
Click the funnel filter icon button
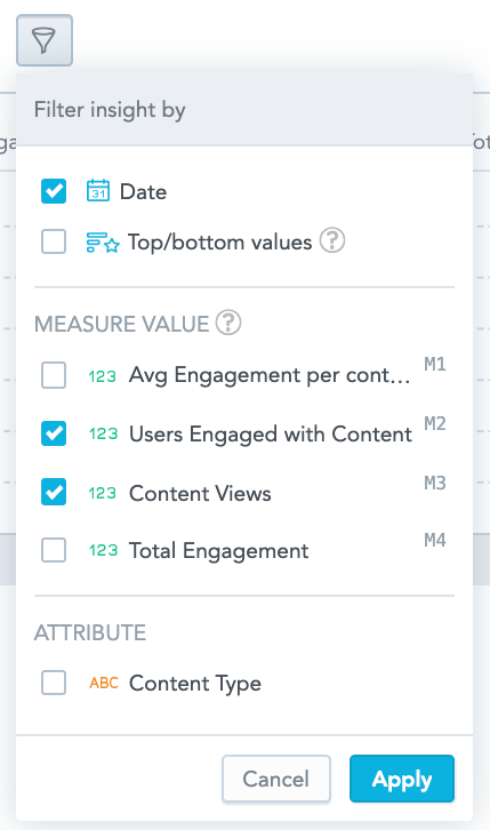click(44, 41)
